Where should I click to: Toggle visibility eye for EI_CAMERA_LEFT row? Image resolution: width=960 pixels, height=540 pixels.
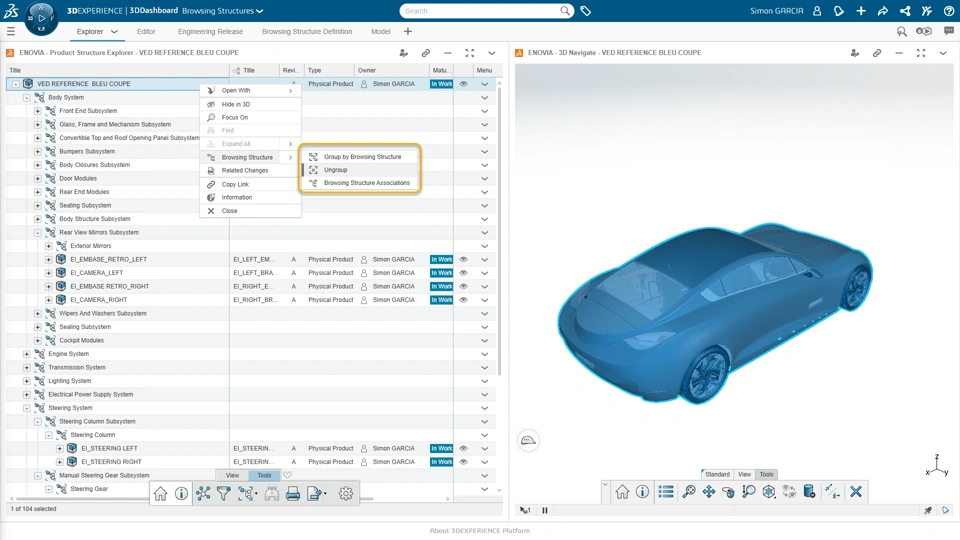tap(463, 273)
